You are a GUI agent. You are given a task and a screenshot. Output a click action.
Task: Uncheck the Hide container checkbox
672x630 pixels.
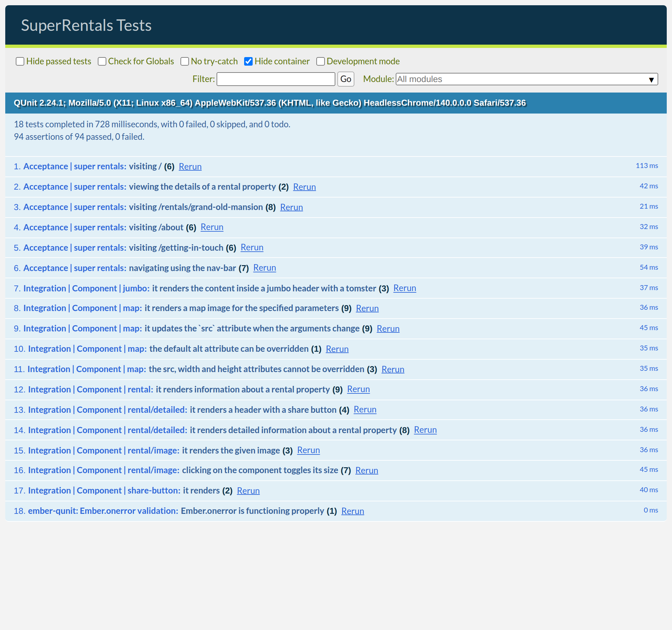point(248,61)
